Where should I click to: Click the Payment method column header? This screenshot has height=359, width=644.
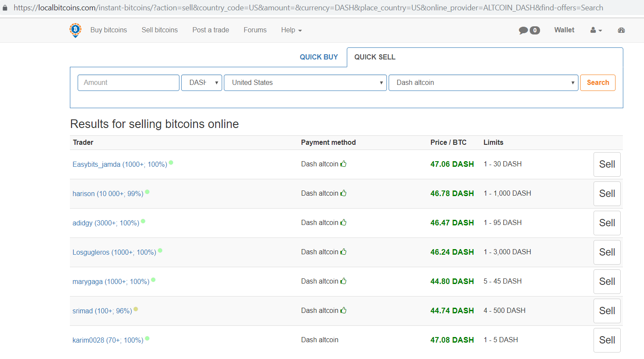(328, 142)
